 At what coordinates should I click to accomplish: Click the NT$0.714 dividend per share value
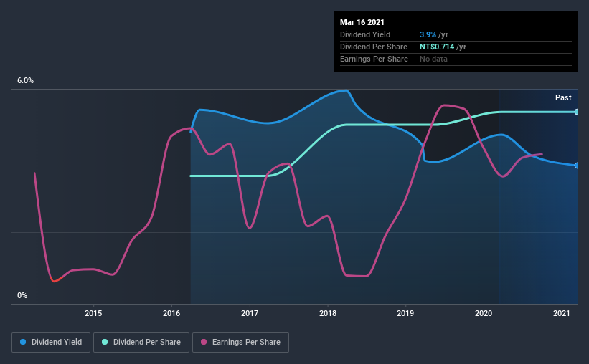437,47
